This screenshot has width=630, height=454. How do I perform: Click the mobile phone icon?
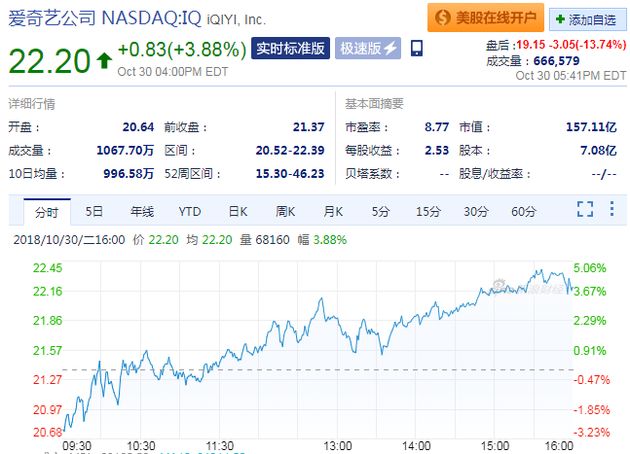pyautogui.click(x=416, y=48)
